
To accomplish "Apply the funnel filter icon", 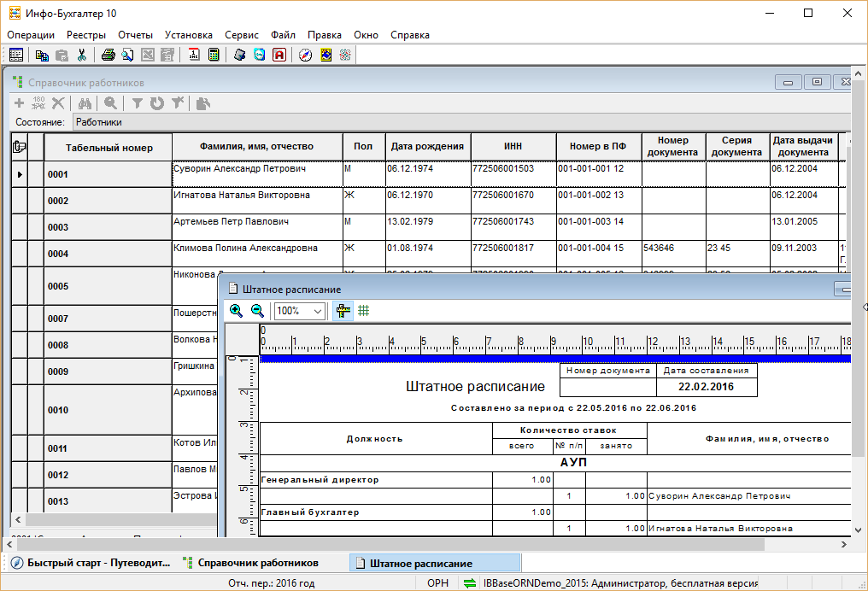I will click(138, 103).
